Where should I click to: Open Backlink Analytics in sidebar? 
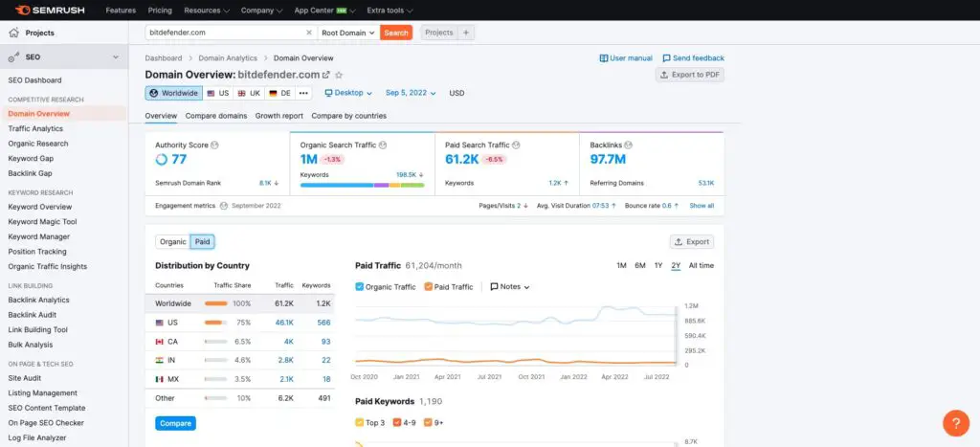38,301
